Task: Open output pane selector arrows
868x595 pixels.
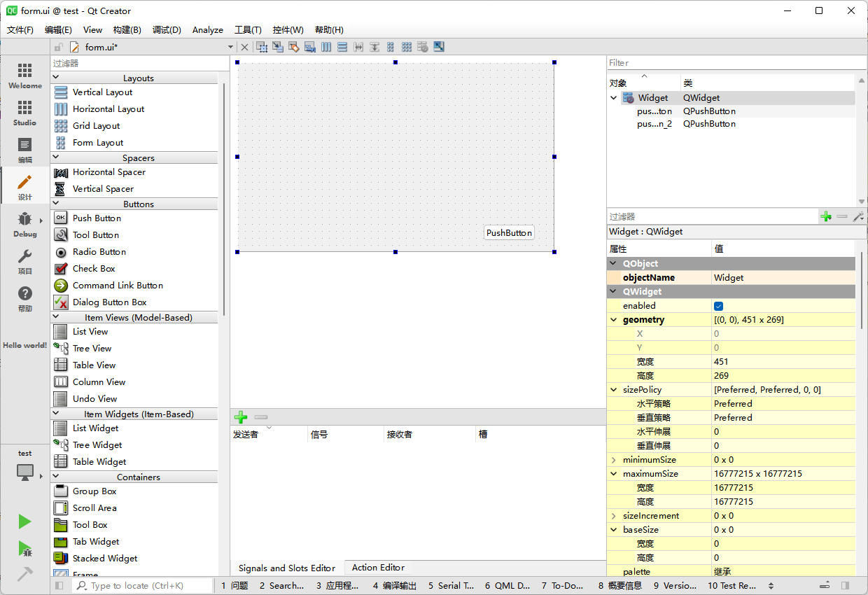Action: tap(771, 586)
